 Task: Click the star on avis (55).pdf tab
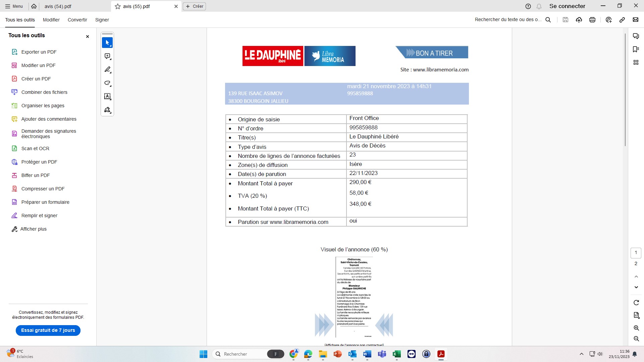click(118, 6)
